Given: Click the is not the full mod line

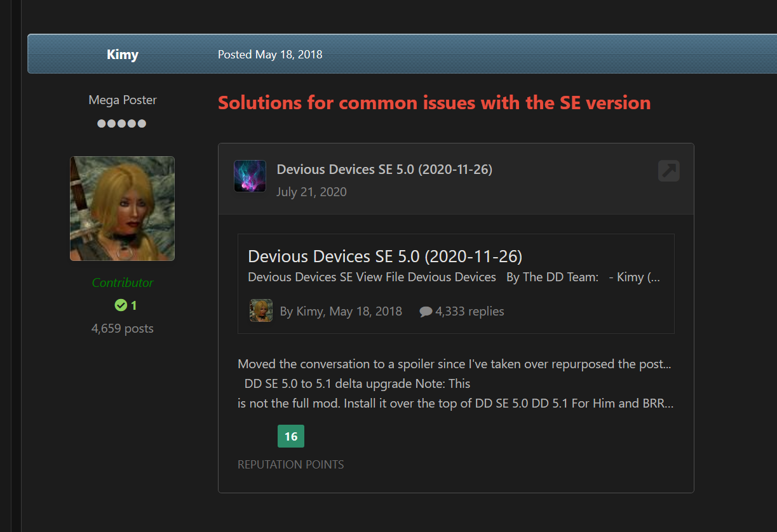Looking at the screenshot, I should click(x=456, y=403).
